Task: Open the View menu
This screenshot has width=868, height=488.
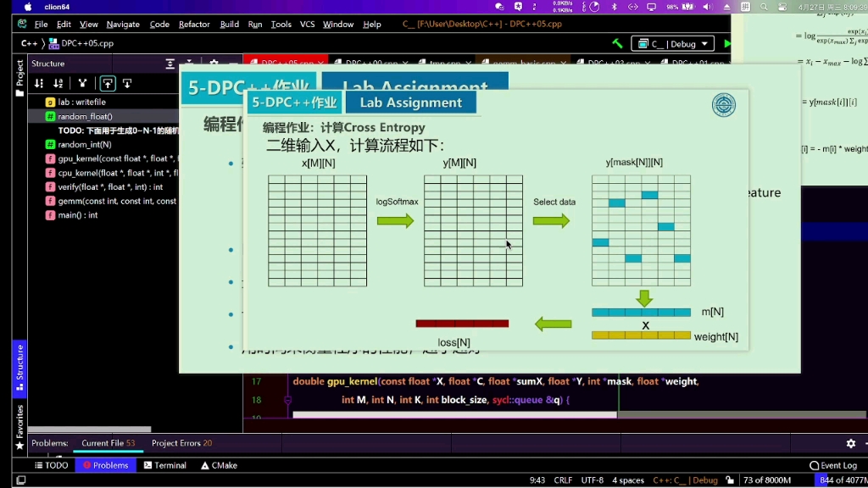Action: click(x=88, y=25)
